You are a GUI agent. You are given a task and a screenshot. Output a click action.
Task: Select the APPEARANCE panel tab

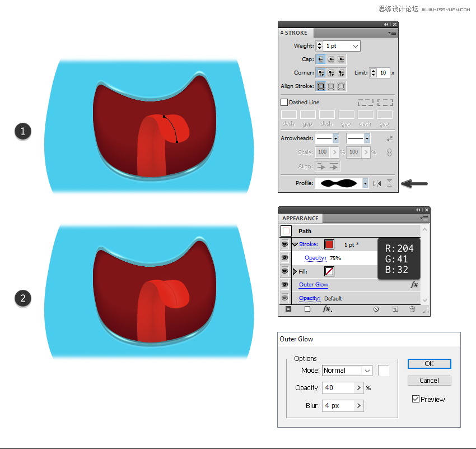(301, 219)
